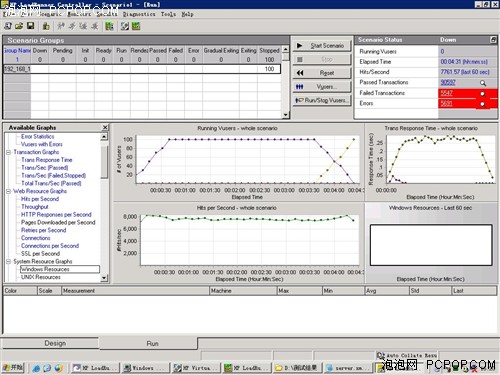Click the toolbar icon left of last green icon
The width and height of the screenshot is (500, 375).
coord(125,26)
